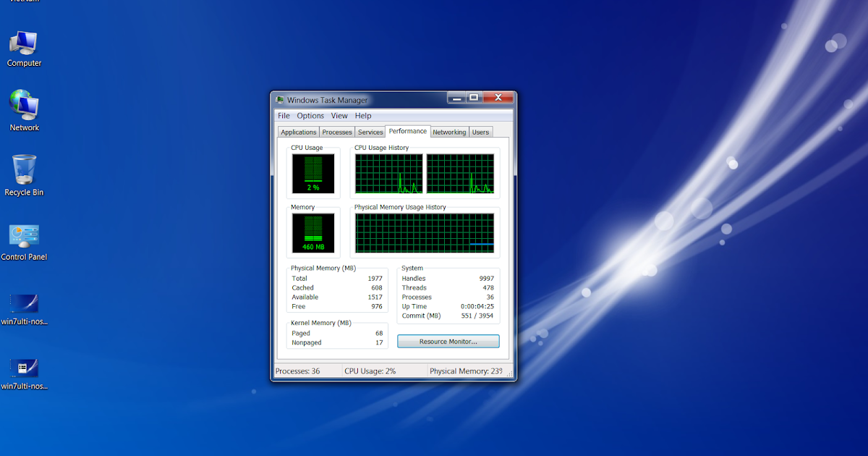Open the View menu
868x456 pixels.
pos(339,116)
